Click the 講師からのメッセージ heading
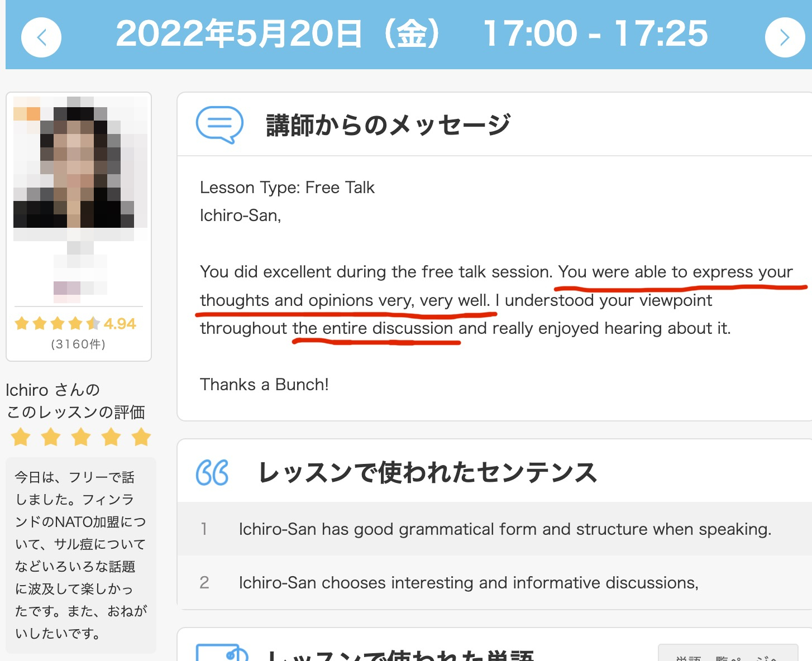 click(388, 124)
